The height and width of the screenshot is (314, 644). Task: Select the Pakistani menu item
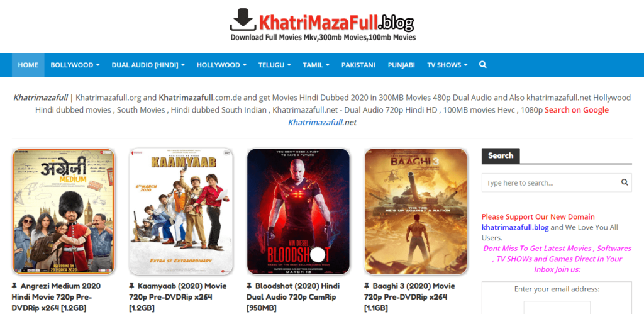pos(358,65)
